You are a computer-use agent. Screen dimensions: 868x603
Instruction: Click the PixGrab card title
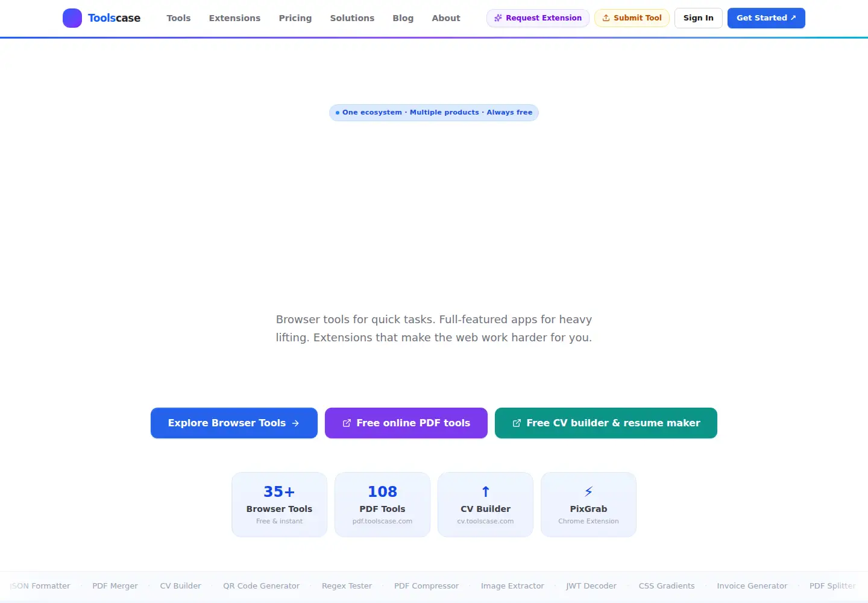tap(588, 509)
